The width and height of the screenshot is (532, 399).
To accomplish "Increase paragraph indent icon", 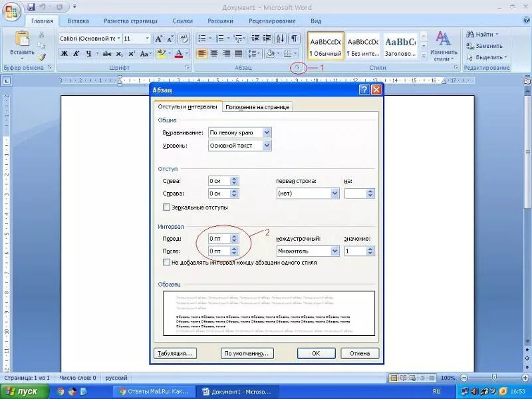I will [267, 39].
